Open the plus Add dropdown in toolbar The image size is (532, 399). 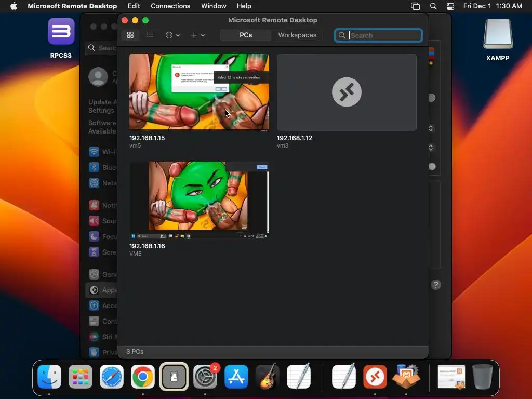tap(197, 35)
